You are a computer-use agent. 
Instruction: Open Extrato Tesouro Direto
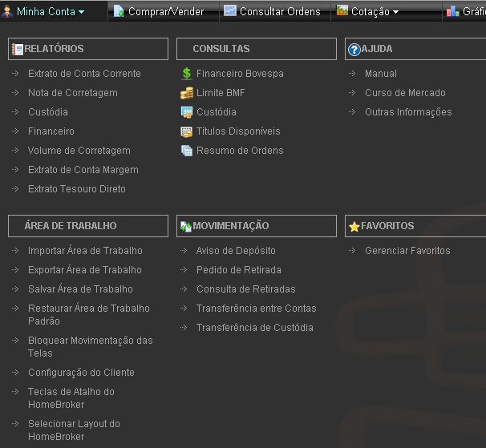[77, 189]
